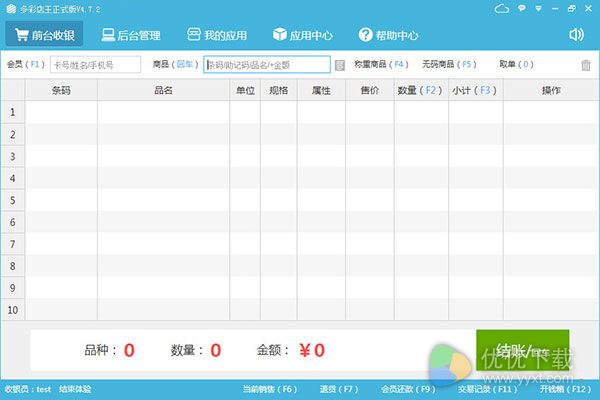
Task: Click the 商品 (回车) label
Action: click(175, 64)
